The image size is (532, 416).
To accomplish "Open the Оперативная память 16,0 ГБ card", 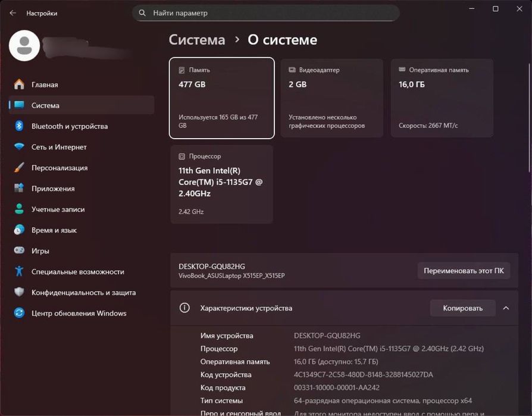I will 442,98.
